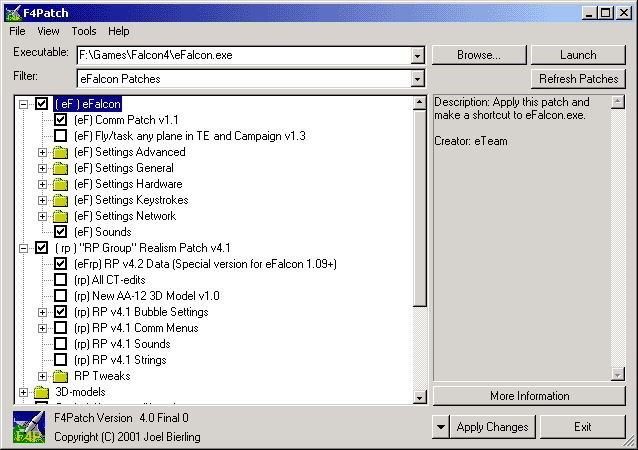Click the More Information button
This screenshot has width=638, height=450.
point(529,396)
